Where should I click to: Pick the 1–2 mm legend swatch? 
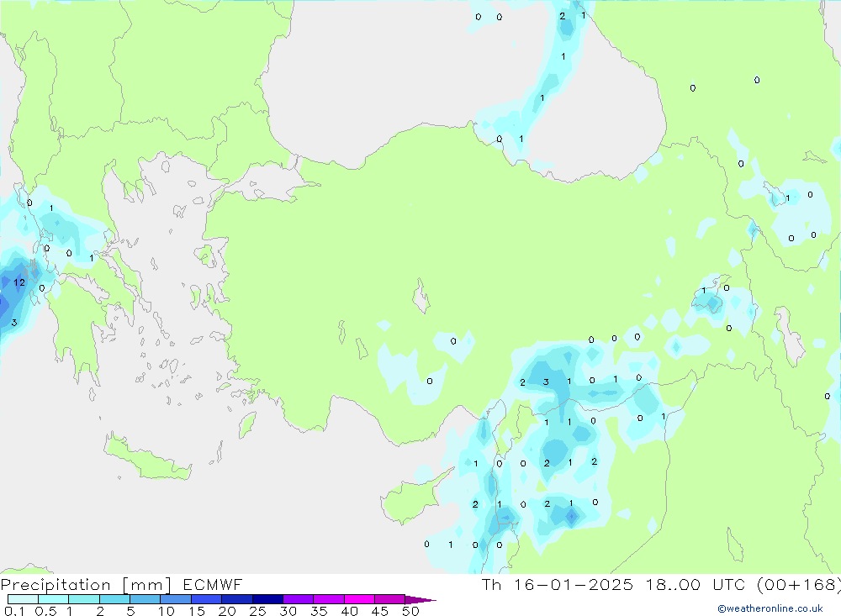coord(84,599)
